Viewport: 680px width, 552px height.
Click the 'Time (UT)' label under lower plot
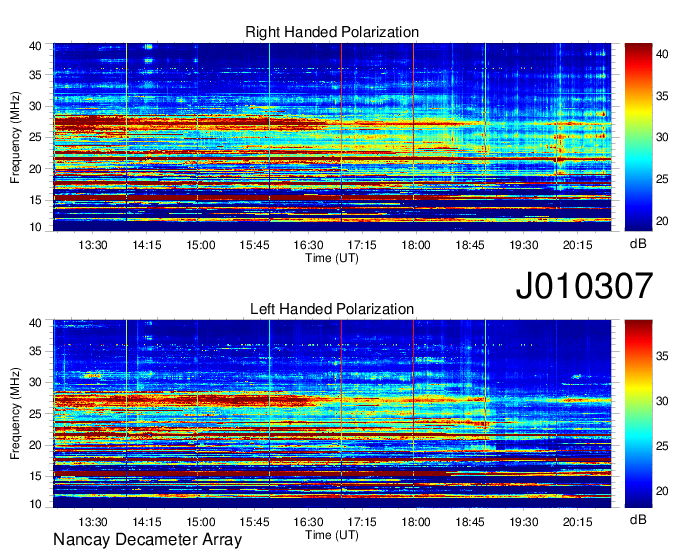[332, 535]
